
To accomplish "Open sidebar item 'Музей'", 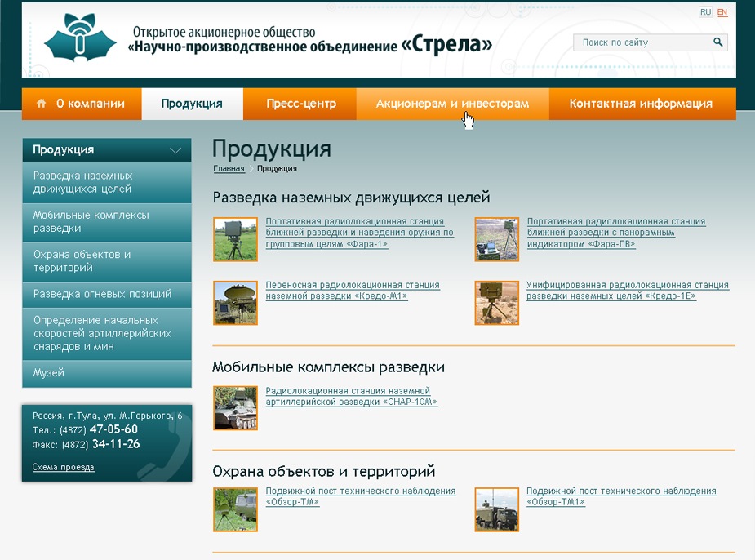I will pyautogui.click(x=107, y=373).
